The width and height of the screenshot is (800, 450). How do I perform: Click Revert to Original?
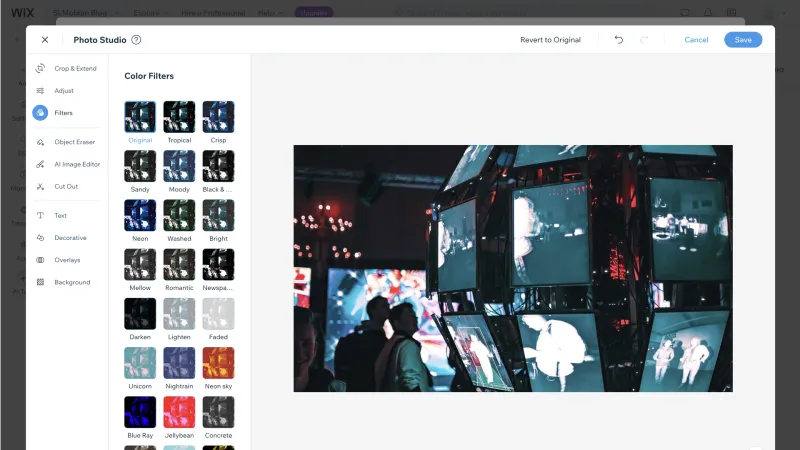[551, 40]
